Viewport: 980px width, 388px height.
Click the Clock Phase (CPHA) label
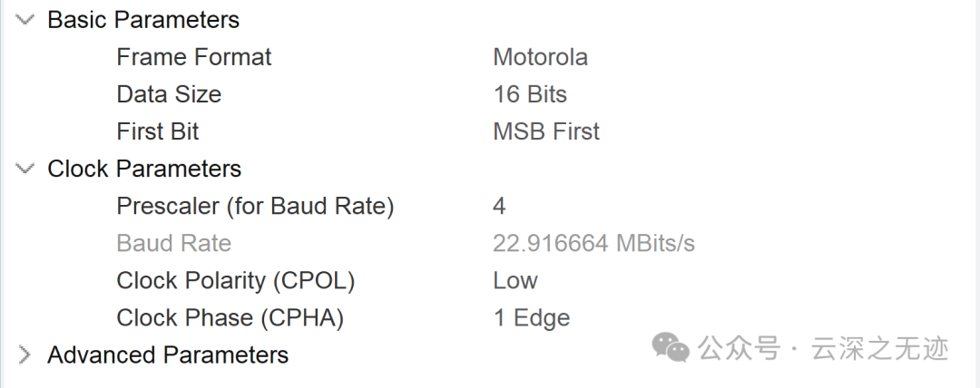[x=230, y=317]
